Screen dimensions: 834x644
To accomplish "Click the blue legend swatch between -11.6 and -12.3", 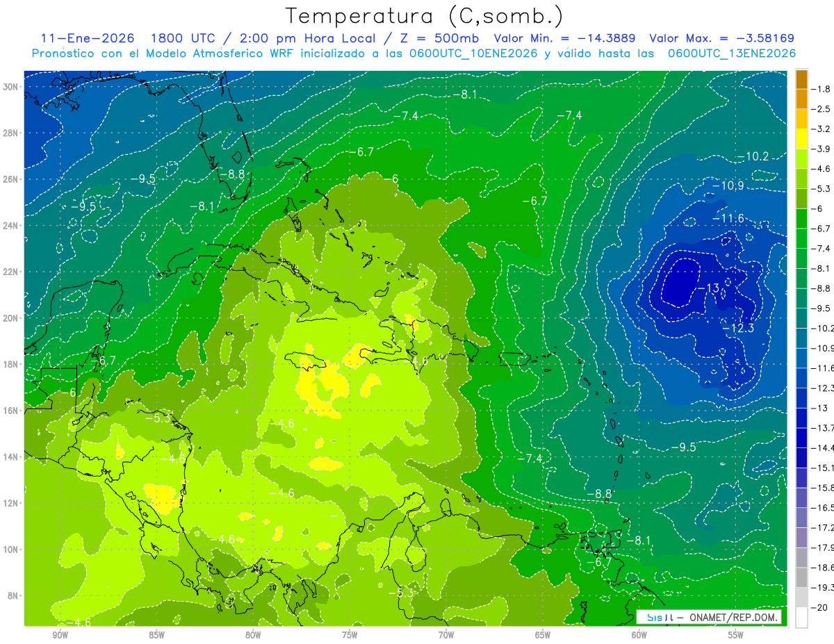I will pos(801,378).
